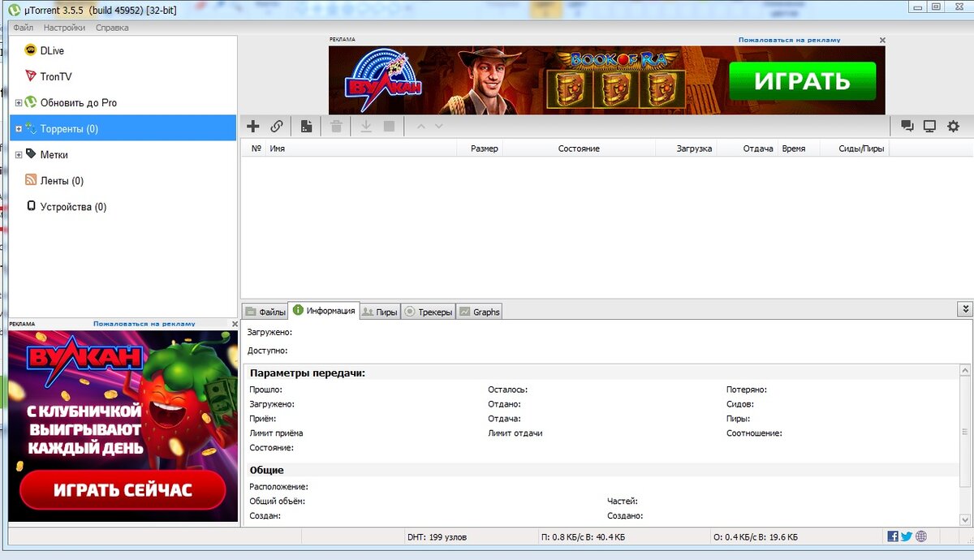Viewport: 974px width, 560px height.
Task: Click the Remote monitor icon in toolbar
Action: point(930,127)
